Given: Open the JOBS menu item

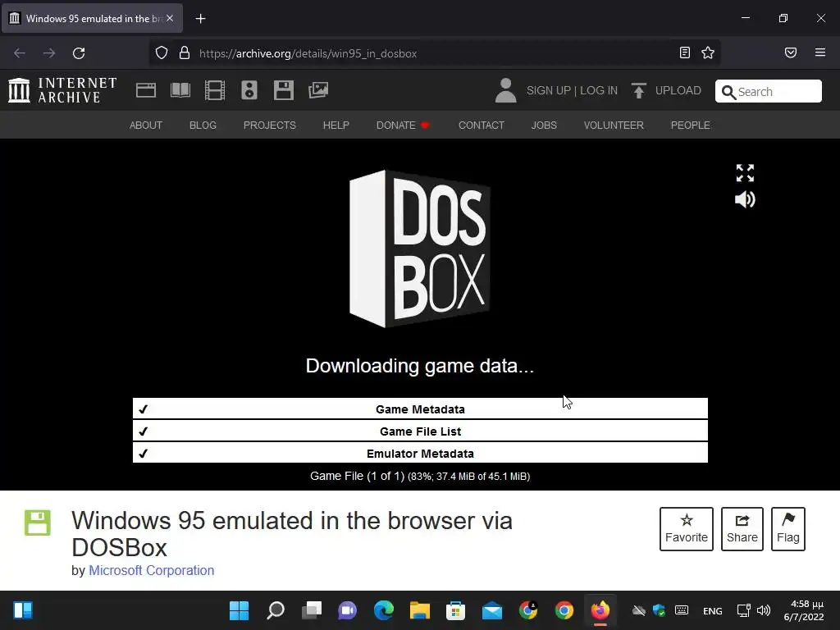Looking at the screenshot, I should click(545, 126).
